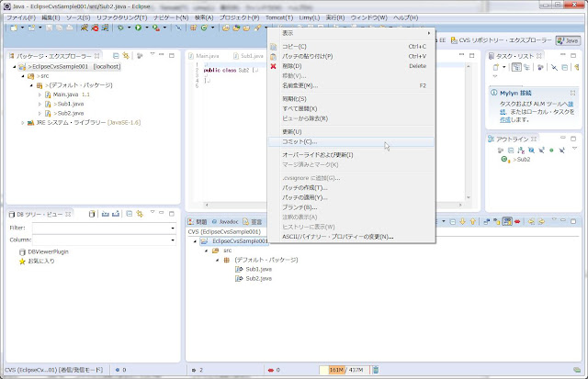588x379 pixels.
Task: Click the Restart Tomcat toolbar icon
Action: click(105, 28)
